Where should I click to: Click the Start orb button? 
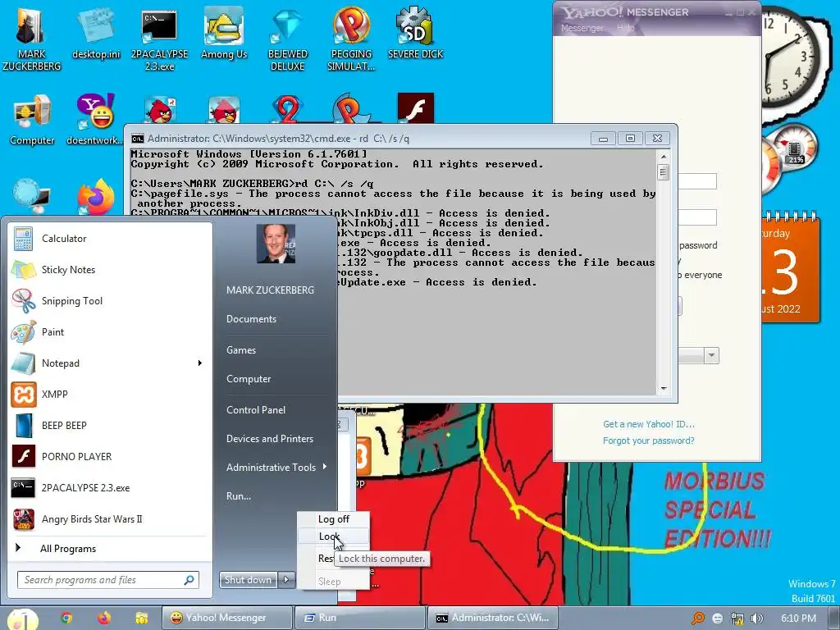coord(22,619)
